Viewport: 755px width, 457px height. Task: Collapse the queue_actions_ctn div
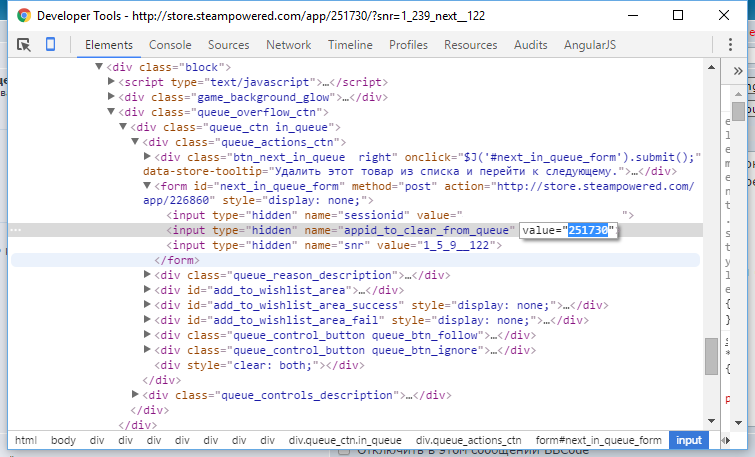pyautogui.click(x=135, y=142)
